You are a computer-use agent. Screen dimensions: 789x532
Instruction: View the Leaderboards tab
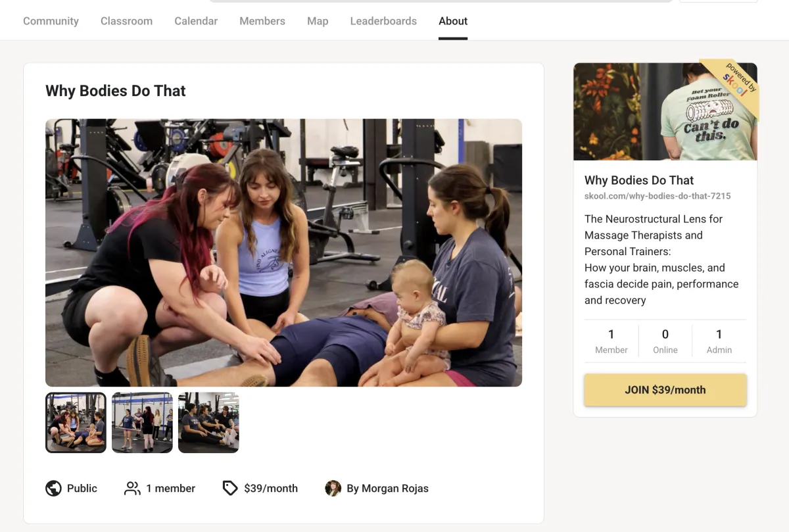click(383, 21)
